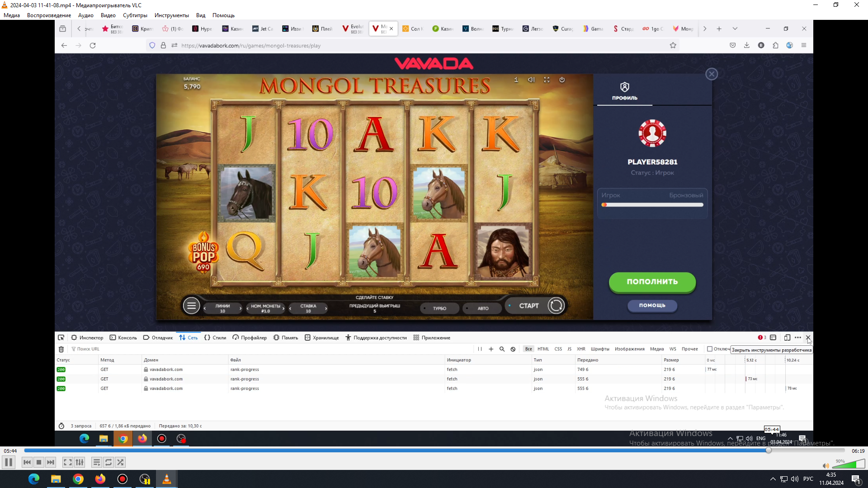
Task: Toggle shuffle random playback
Action: [120, 462]
